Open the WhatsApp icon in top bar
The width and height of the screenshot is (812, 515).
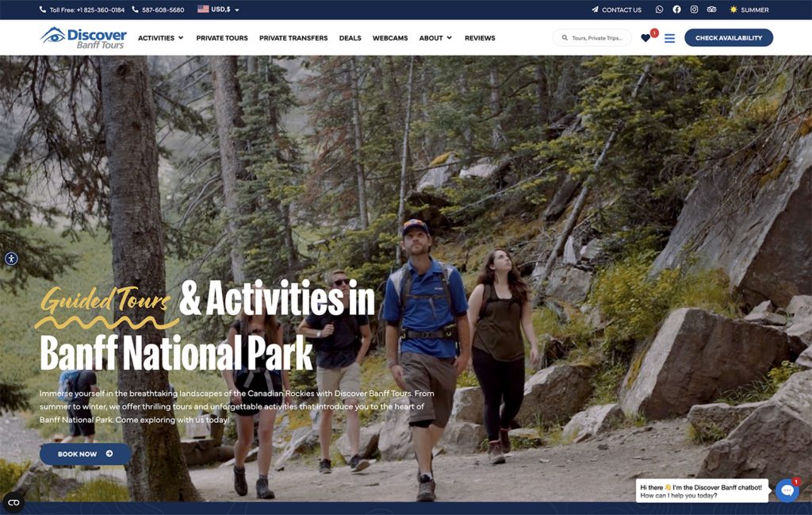click(659, 10)
